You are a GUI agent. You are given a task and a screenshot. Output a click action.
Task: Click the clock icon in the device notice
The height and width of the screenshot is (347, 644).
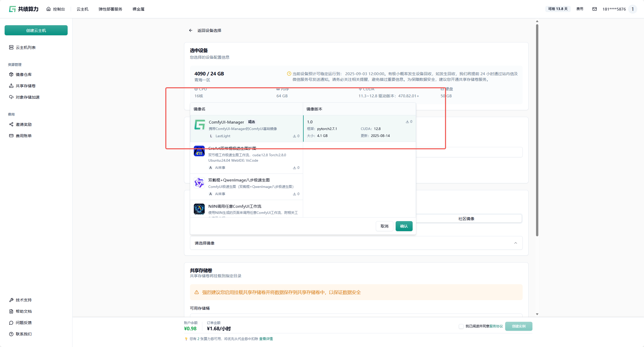289,74
